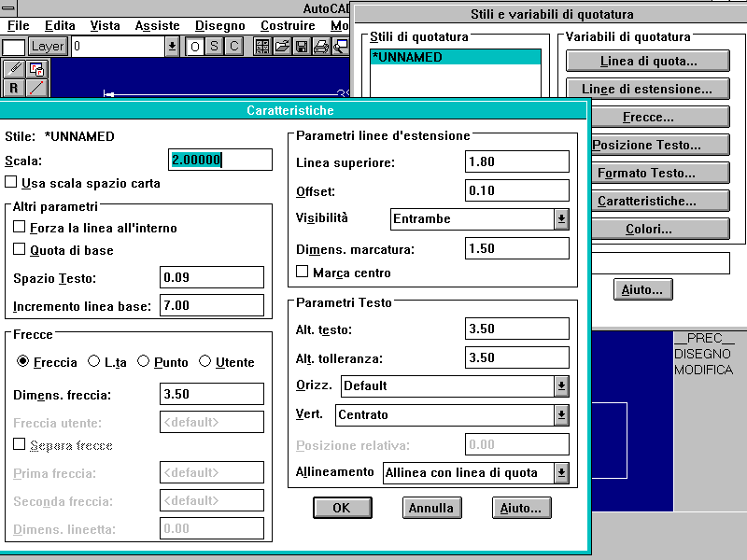Click the Offset field with 0.10
The width and height of the screenshot is (747, 560).
click(517, 190)
